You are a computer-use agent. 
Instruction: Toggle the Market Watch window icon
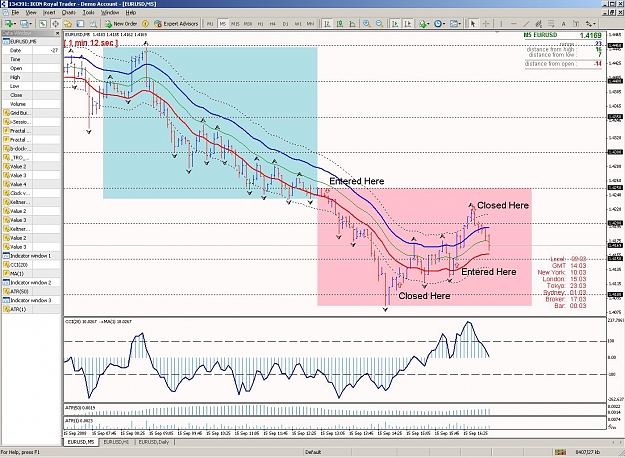pos(43,24)
